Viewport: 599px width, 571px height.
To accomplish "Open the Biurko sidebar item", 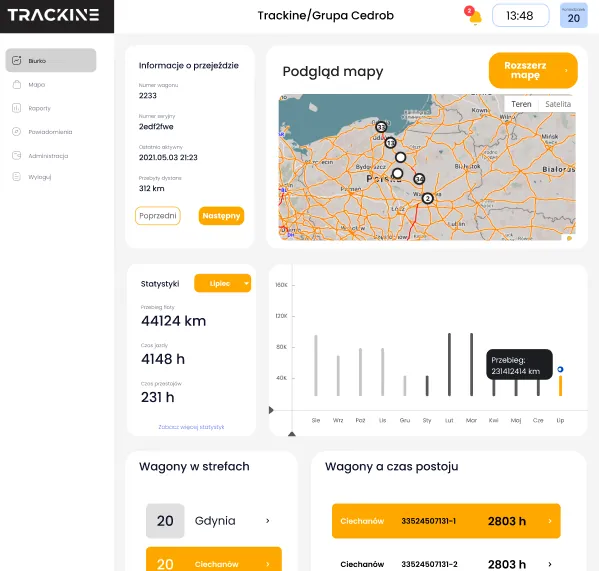I will tap(51, 60).
